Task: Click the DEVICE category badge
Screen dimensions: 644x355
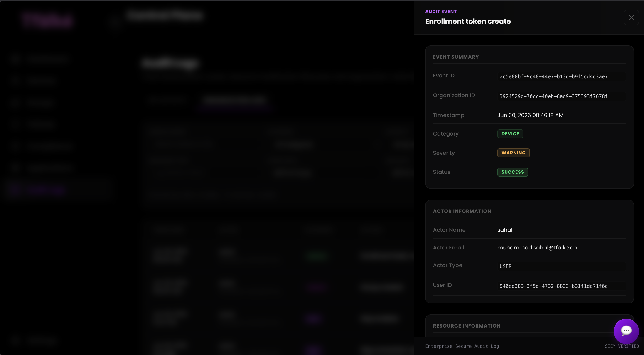Action: pyautogui.click(x=510, y=134)
